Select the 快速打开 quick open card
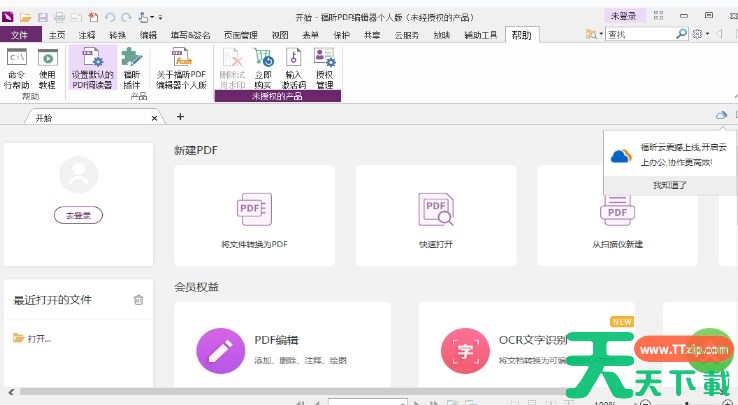Image resolution: width=738 pixels, height=405 pixels. coord(435,215)
